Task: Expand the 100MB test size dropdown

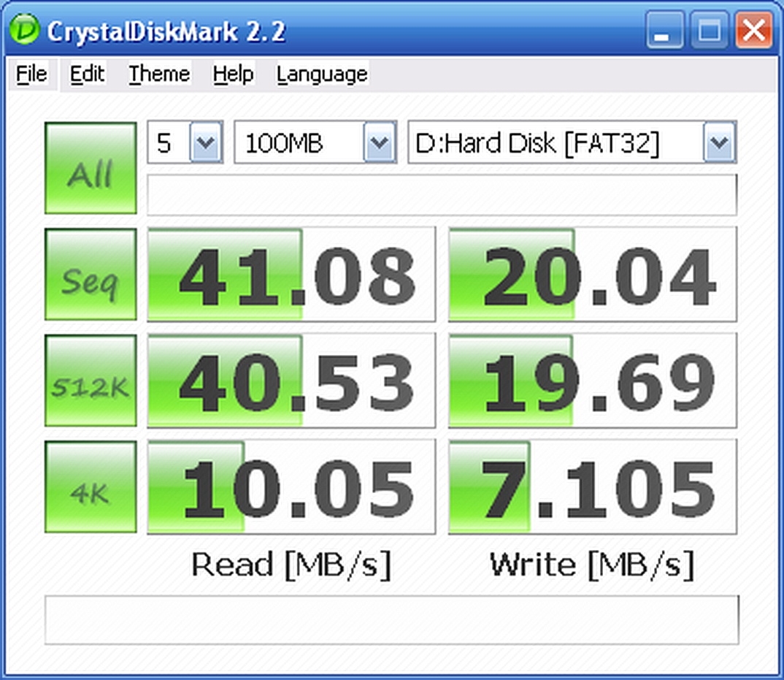Action: point(380,142)
